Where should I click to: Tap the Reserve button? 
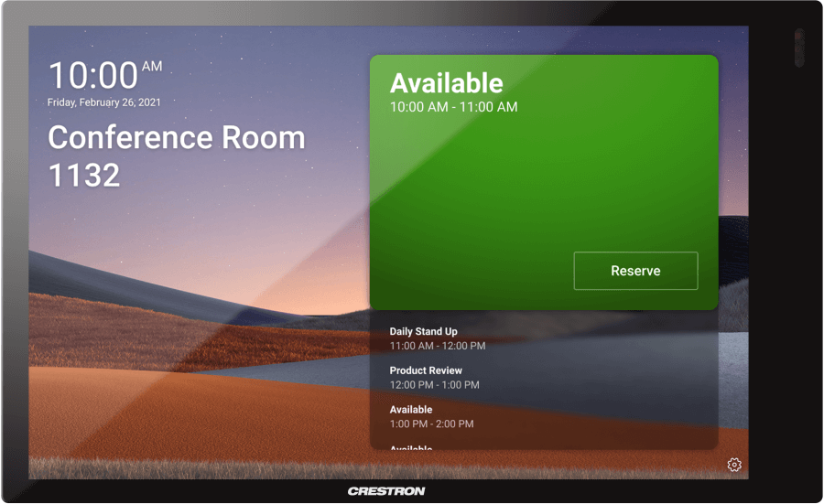tap(635, 271)
